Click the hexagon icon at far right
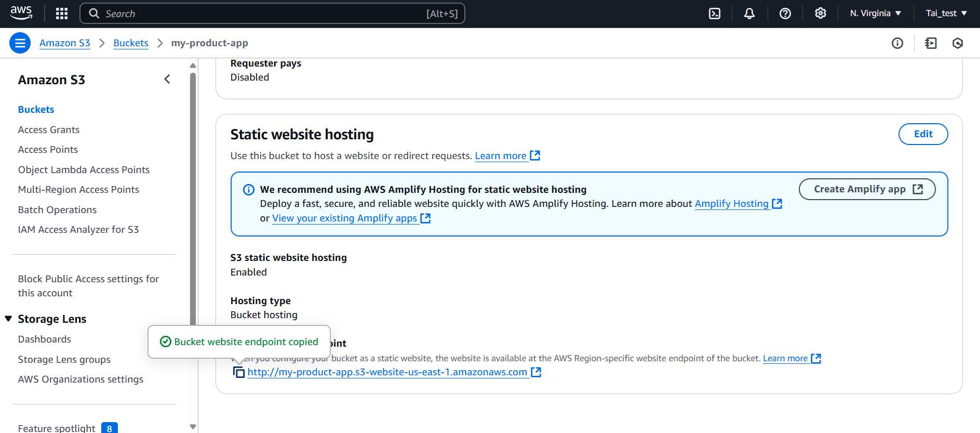This screenshot has height=433, width=980. 958,43
